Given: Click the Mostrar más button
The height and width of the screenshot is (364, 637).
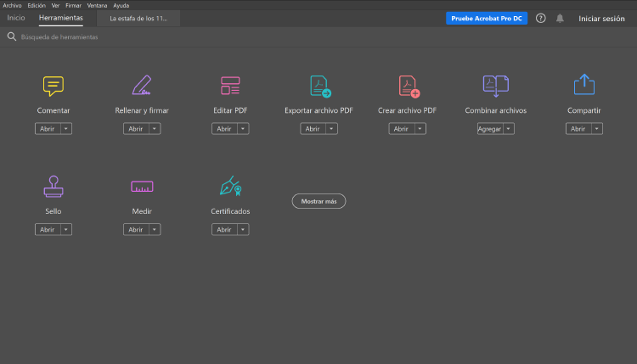Looking at the screenshot, I should [x=318, y=201].
